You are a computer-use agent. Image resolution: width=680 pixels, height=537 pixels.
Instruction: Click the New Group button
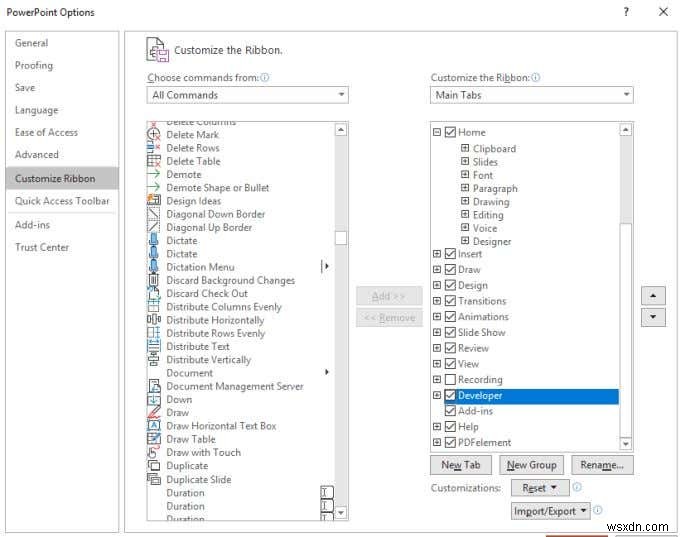[x=531, y=465]
